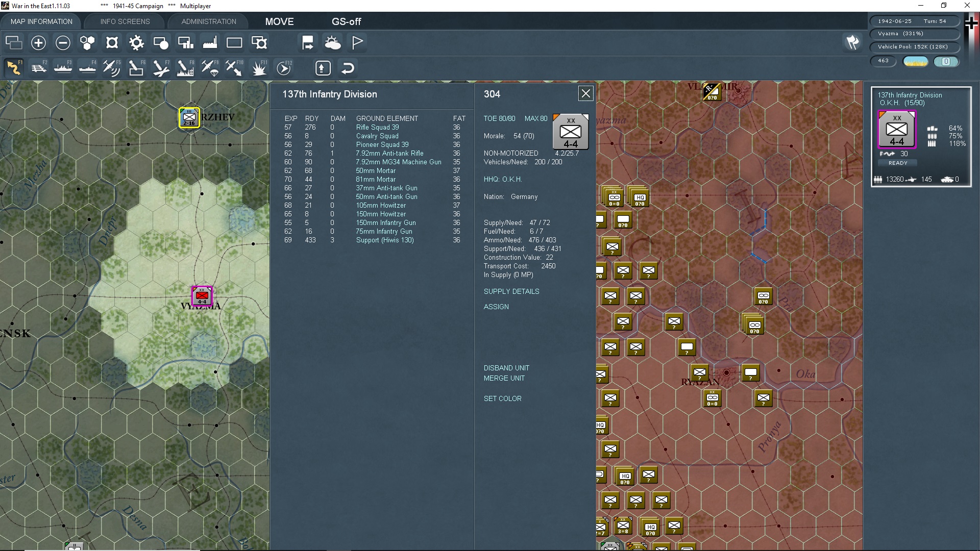This screenshot has height=551, width=980.
Task: Click the overlapping windows icon in top toolbar
Action: click(14, 42)
